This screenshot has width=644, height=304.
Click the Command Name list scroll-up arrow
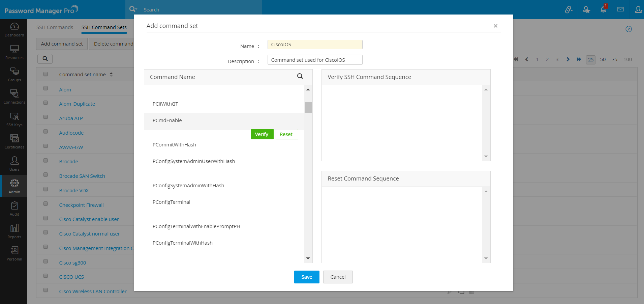coord(308,89)
